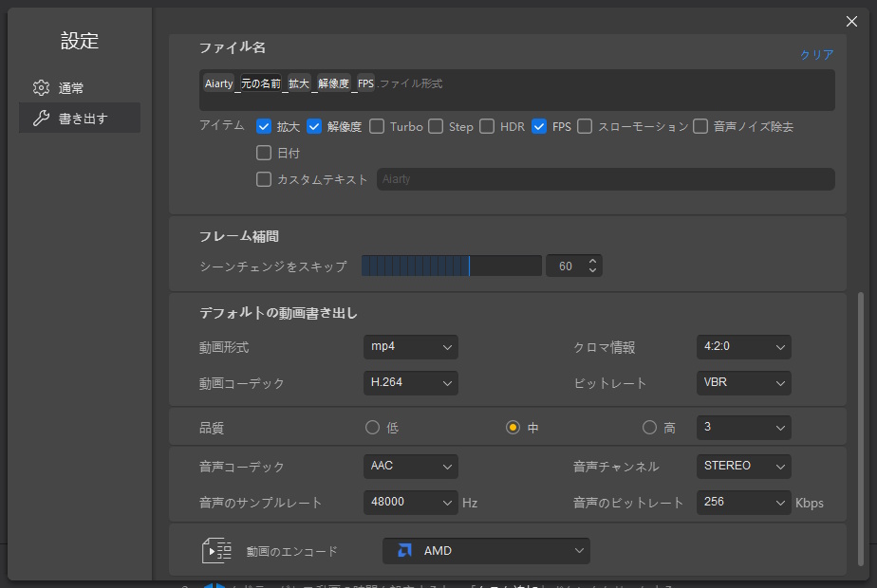Click the クリア link to clear filename
Image resolution: width=877 pixels, height=588 pixels.
point(816,55)
